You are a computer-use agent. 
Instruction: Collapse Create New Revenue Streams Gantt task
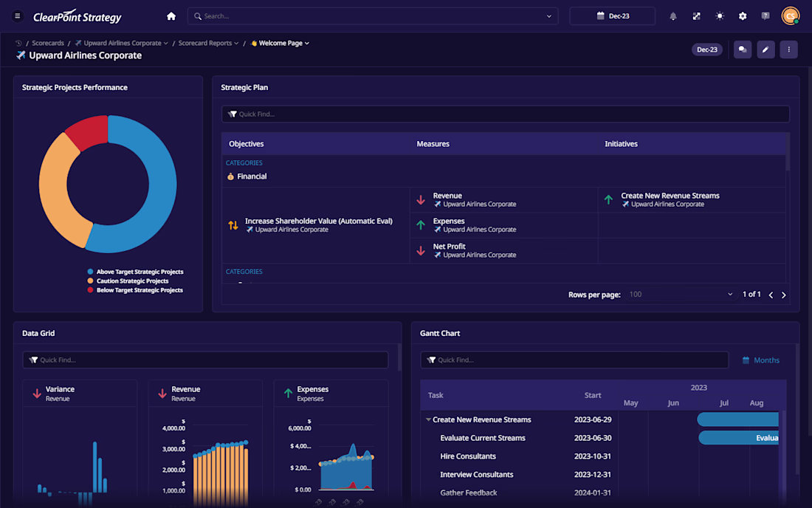click(428, 420)
